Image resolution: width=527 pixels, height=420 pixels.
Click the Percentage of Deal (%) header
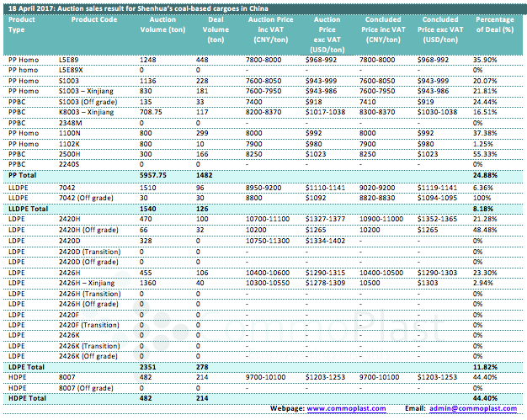click(495, 23)
